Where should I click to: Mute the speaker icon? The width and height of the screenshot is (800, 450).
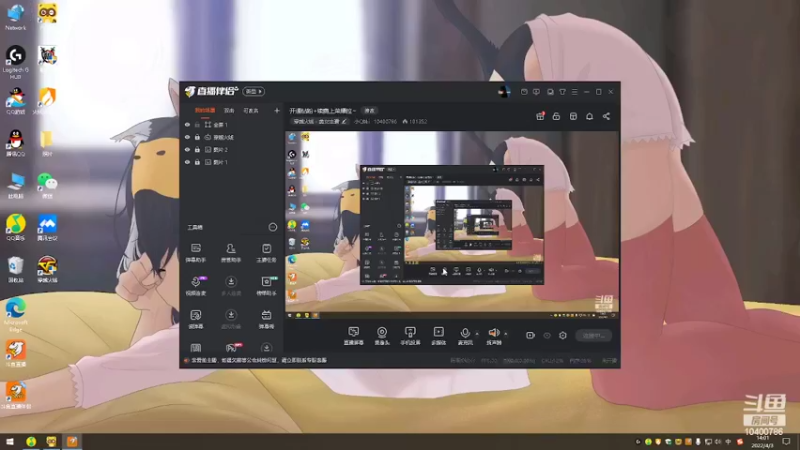click(493, 333)
